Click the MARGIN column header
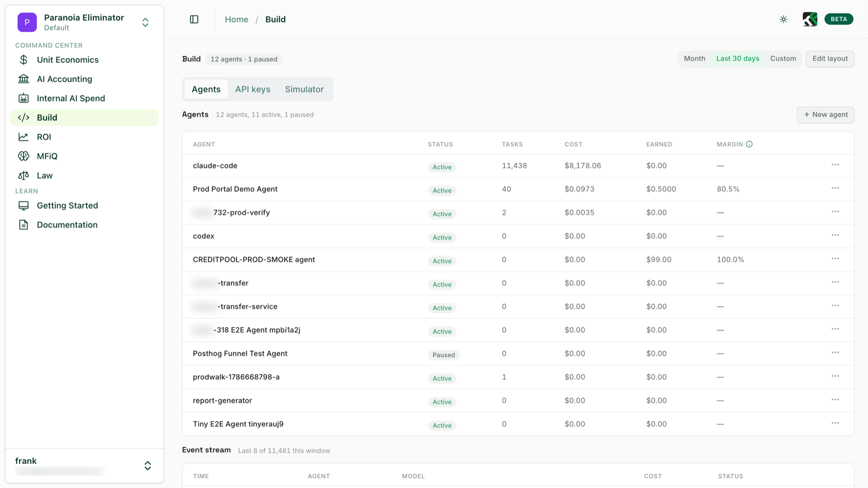Image resolution: width=868 pixels, height=488 pixels. [730, 144]
